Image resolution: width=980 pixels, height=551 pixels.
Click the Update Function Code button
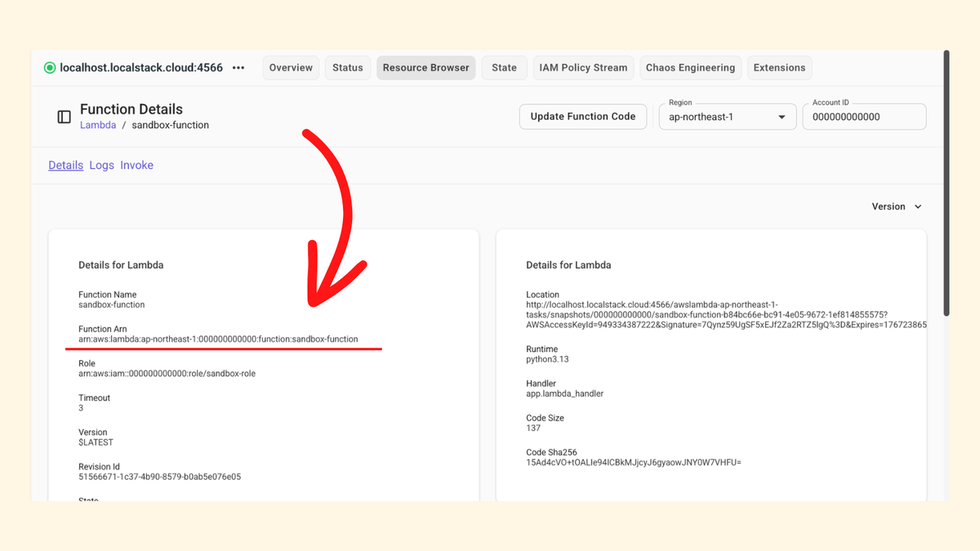(x=583, y=117)
